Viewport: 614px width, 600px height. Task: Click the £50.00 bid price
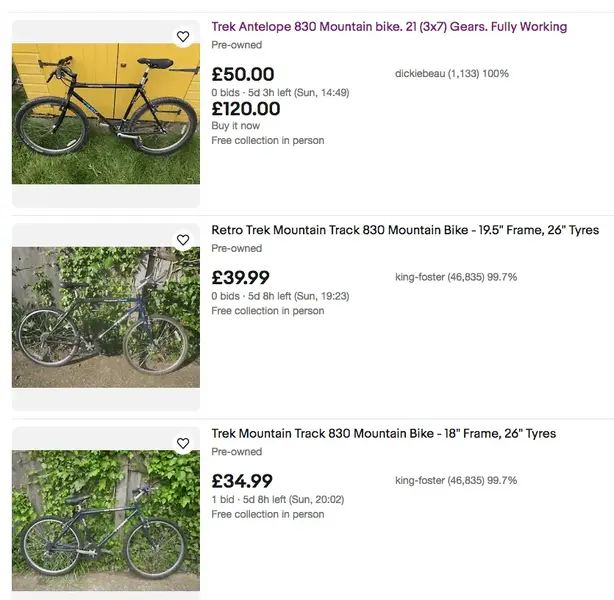coord(243,74)
